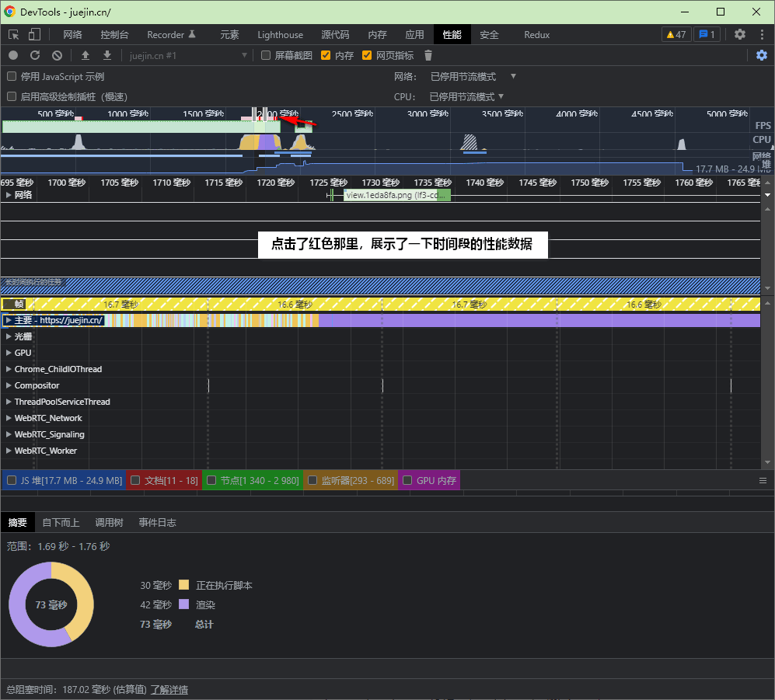Toggle the device toolbar icon
This screenshot has height=700, width=775.
coord(34,34)
